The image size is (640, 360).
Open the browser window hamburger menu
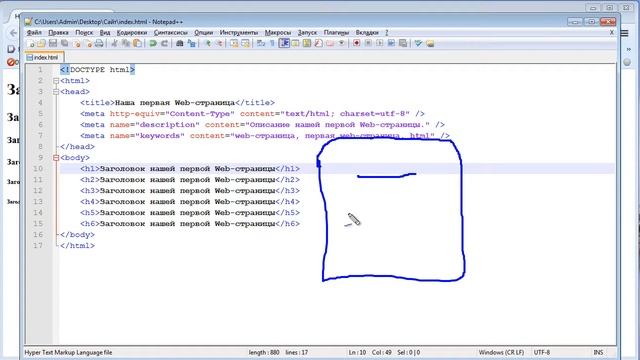pos(625,33)
